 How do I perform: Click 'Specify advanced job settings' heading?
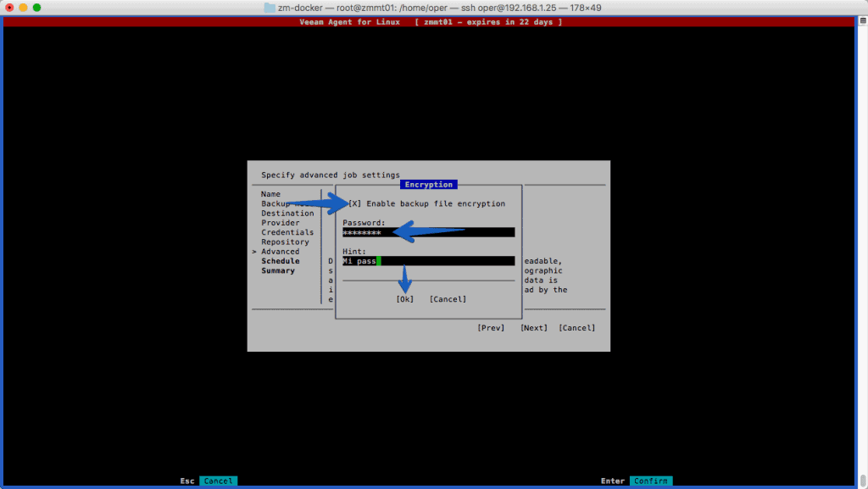pos(331,175)
